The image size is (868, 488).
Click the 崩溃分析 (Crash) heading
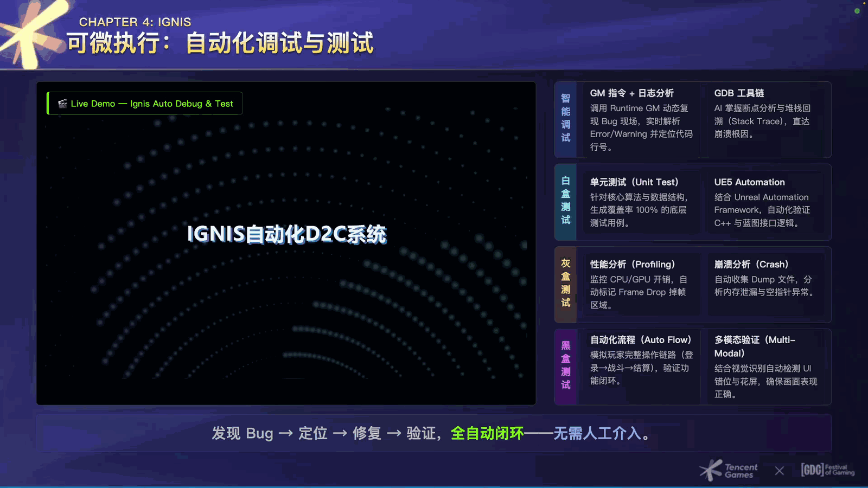point(751,265)
